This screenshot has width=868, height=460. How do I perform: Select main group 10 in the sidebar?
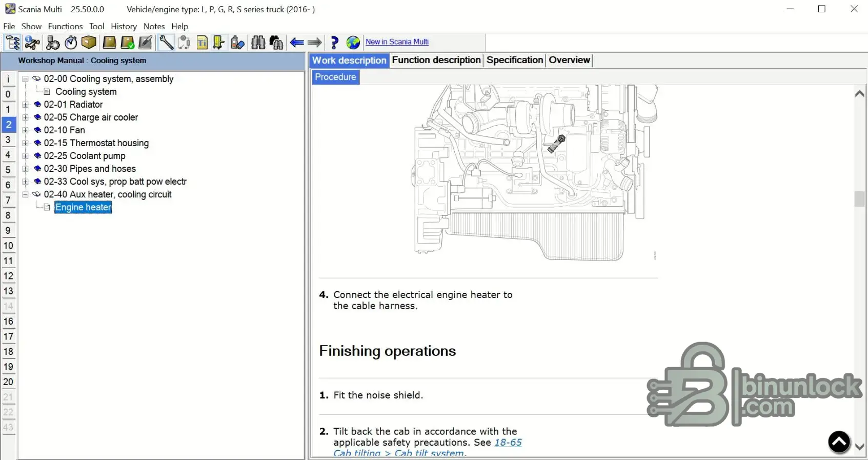tap(8, 246)
